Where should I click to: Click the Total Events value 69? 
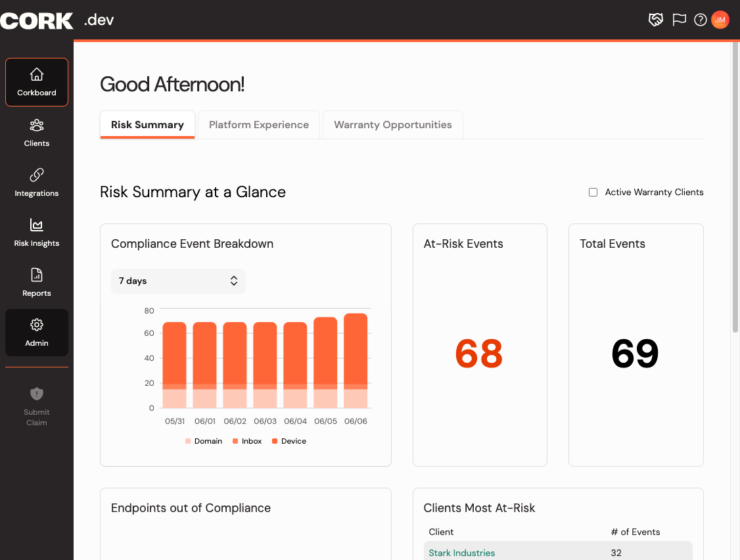coord(636,353)
